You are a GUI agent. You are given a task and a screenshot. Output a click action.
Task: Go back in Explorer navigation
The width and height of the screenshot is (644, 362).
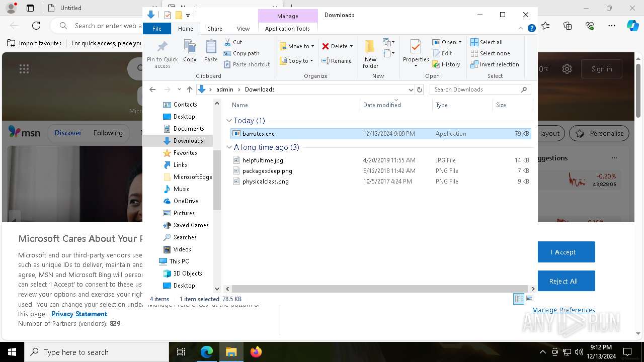tap(152, 89)
